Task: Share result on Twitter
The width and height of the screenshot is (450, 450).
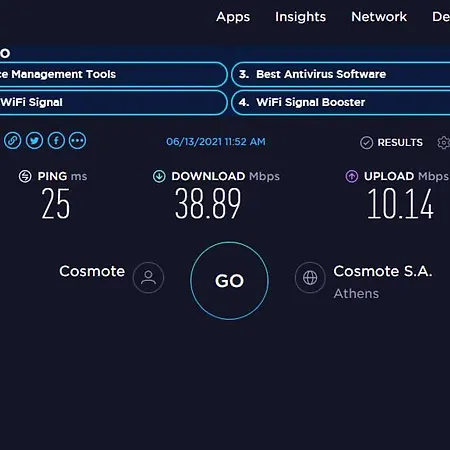Action: click(x=34, y=141)
